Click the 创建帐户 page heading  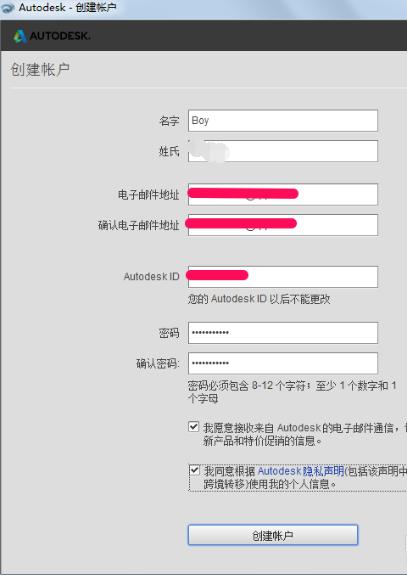[x=40, y=70]
